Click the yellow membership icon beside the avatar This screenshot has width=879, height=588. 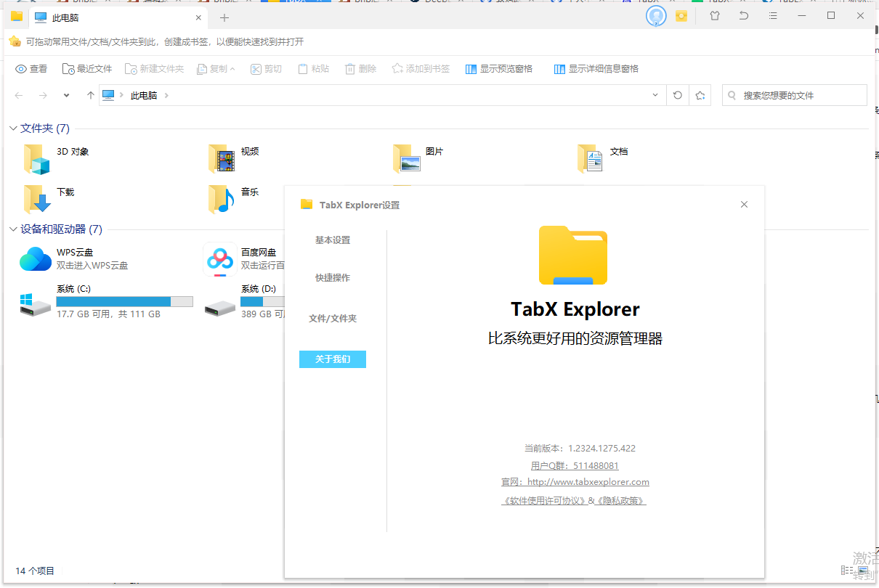pyautogui.click(x=681, y=15)
